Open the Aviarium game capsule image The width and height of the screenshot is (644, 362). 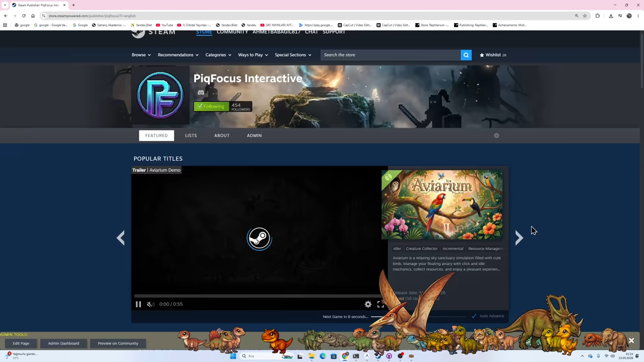(x=442, y=205)
